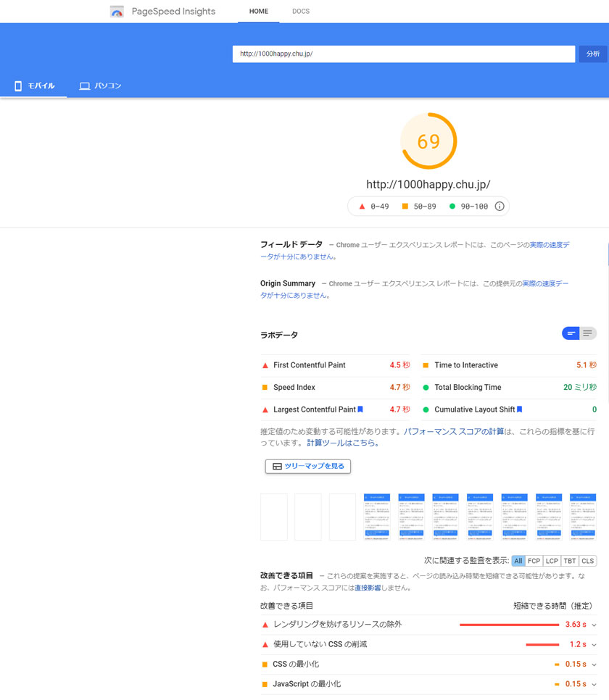Click the Total Blocking Time green circle icon
Viewport: 609px width, 700px height.
(x=426, y=388)
